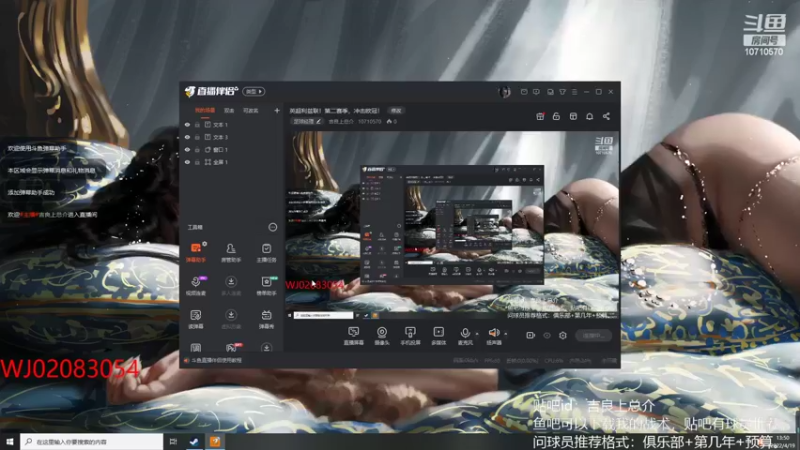Toggle visibility of the 全屏 1 source
The image size is (800, 450).
tap(187, 162)
